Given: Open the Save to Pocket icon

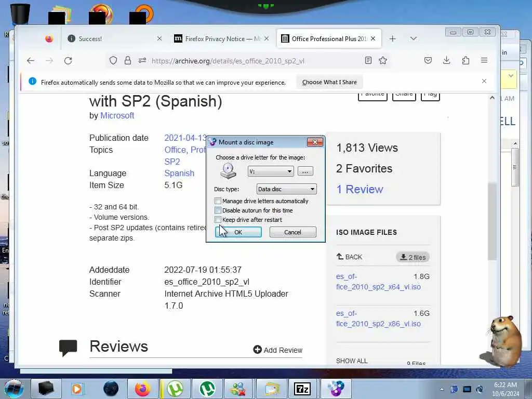Looking at the screenshot, I should coord(428,61).
